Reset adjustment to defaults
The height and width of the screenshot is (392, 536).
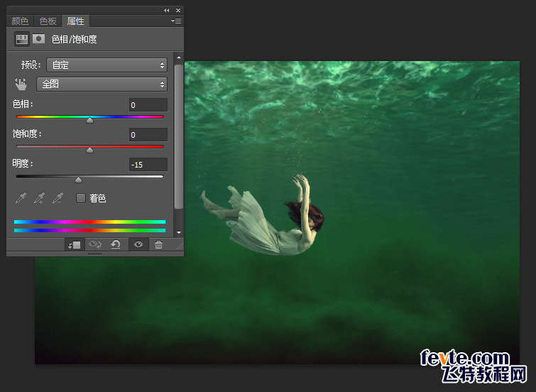[x=116, y=244]
